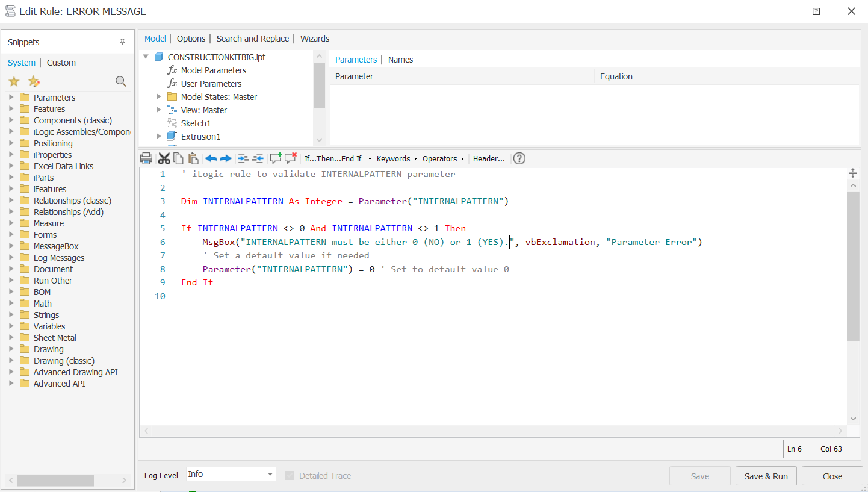Switch to the Options tab

pos(191,39)
